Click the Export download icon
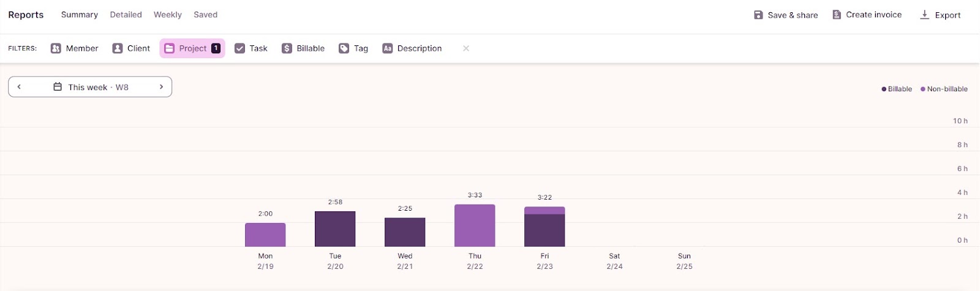This screenshot has height=291, width=980. pyautogui.click(x=925, y=15)
